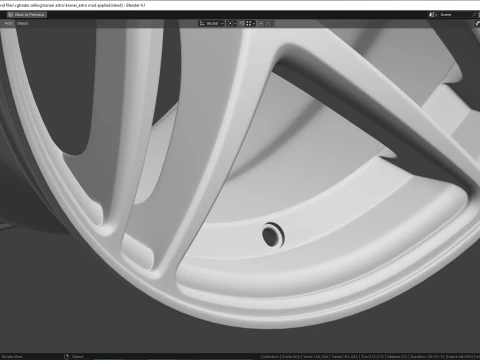This screenshot has height=360, width=480.
Task: Open the transform pivot point dropdown
Action: (232, 23)
